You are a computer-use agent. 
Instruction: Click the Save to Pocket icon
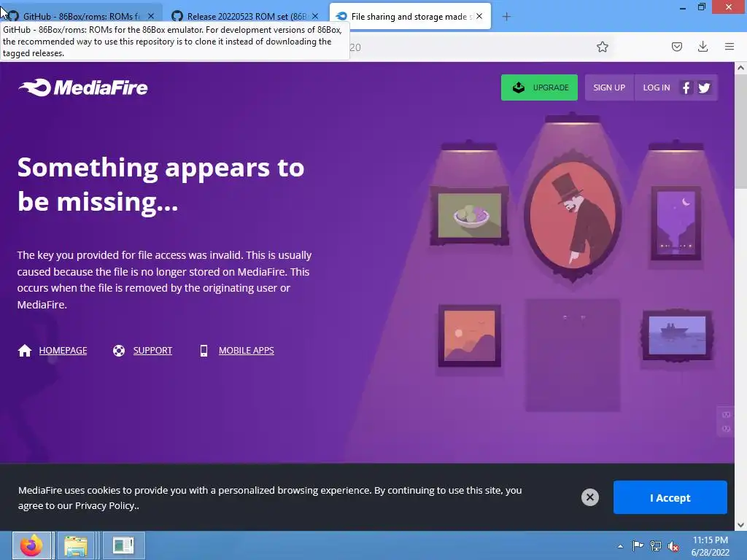pos(677,47)
